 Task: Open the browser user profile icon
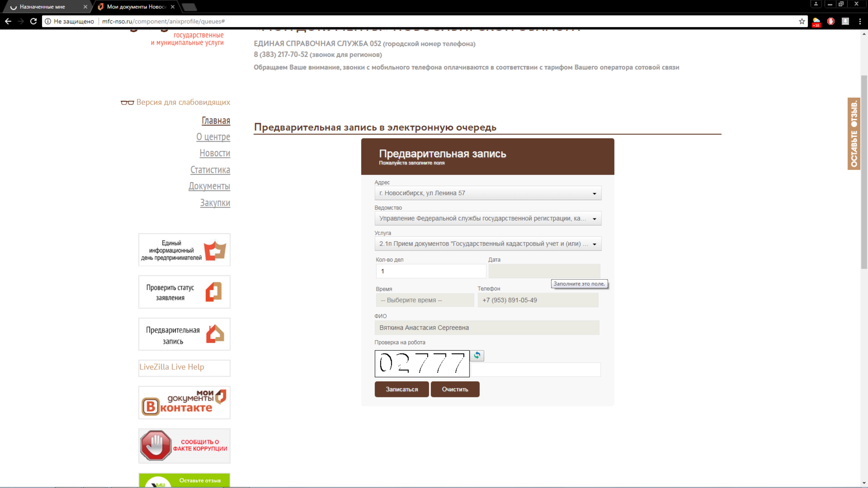[x=816, y=4]
